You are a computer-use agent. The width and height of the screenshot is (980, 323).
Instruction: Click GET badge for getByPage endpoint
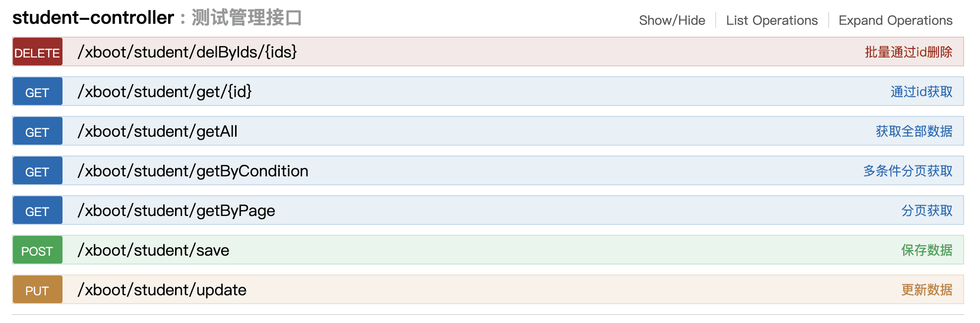pyautogui.click(x=37, y=211)
